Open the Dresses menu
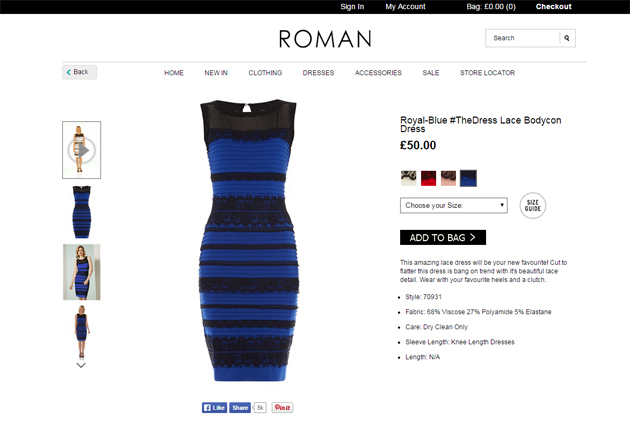Image resolution: width=630 pixels, height=427 pixels. [318, 73]
